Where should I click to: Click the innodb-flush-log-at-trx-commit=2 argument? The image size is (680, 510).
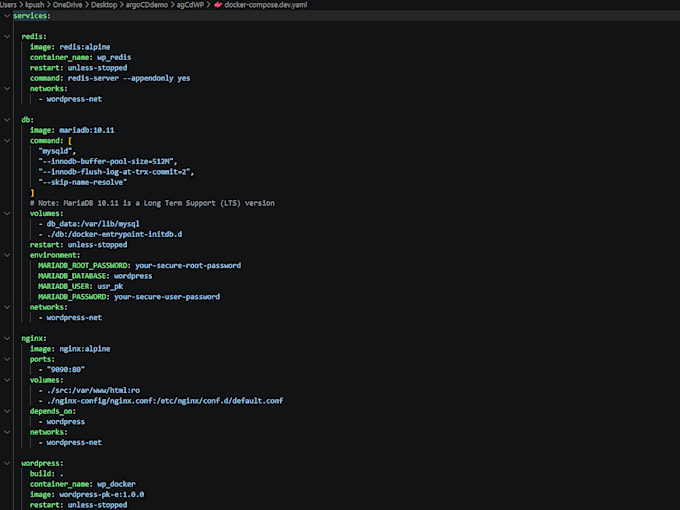click(x=116, y=172)
